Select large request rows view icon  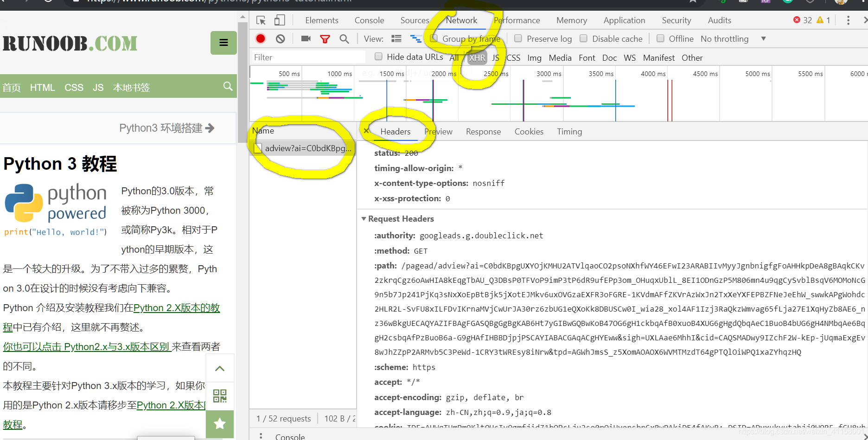(396, 39)
